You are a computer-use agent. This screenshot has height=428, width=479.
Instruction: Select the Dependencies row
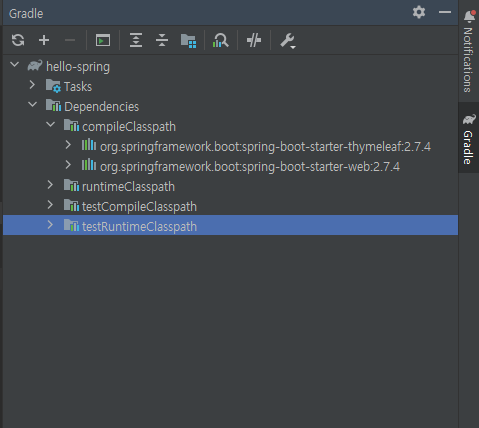230,106
